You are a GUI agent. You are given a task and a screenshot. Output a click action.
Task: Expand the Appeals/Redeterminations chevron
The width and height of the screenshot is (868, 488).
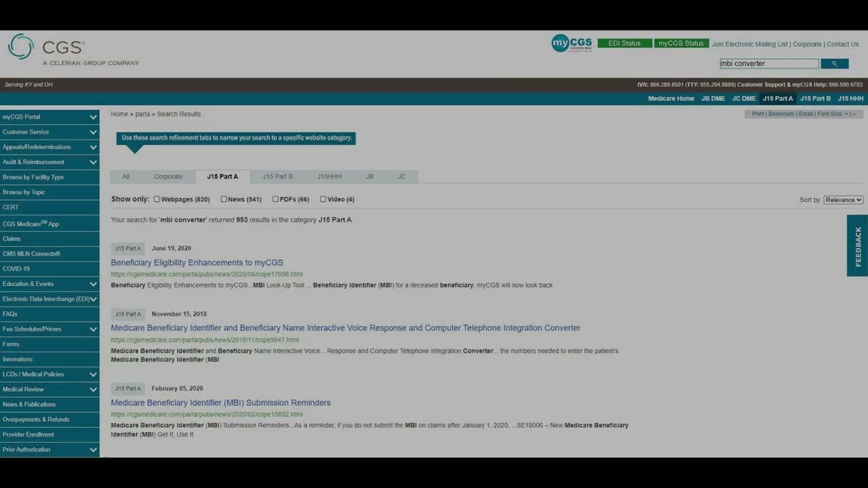[93, 147]
